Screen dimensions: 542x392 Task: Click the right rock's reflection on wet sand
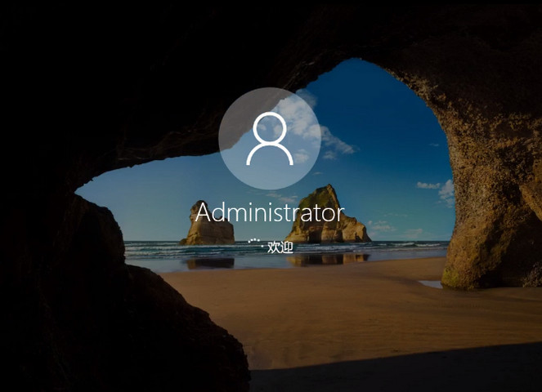pyautogui.click(x=325, y=260)
